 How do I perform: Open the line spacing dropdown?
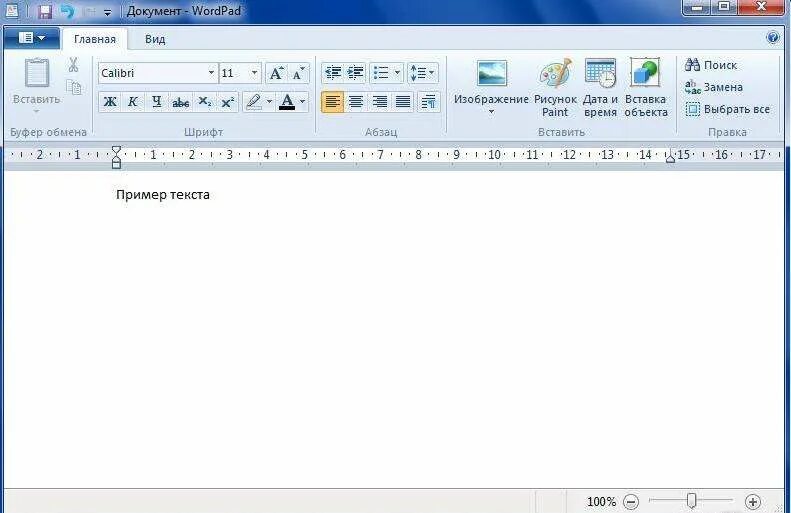click(x=423, y=73)
